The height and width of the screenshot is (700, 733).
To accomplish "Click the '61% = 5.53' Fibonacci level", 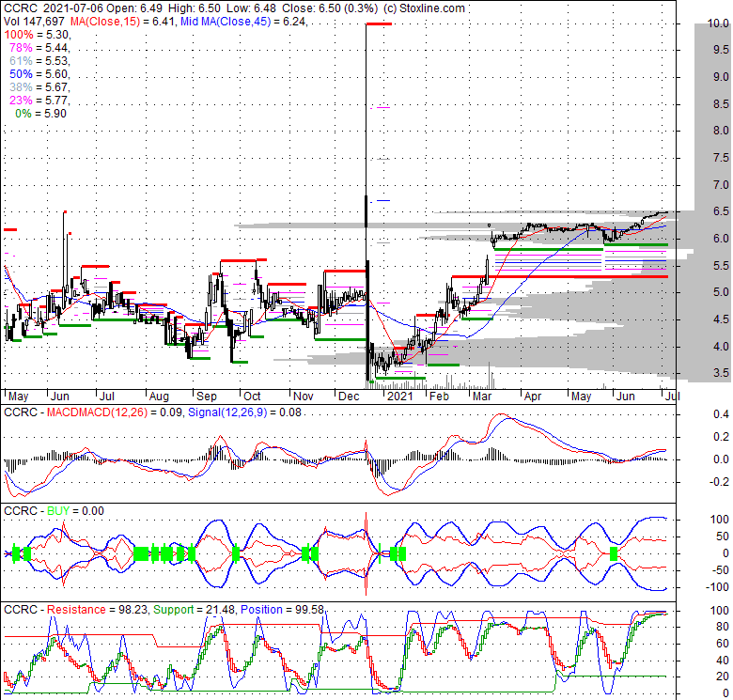I will click(40, 61).
